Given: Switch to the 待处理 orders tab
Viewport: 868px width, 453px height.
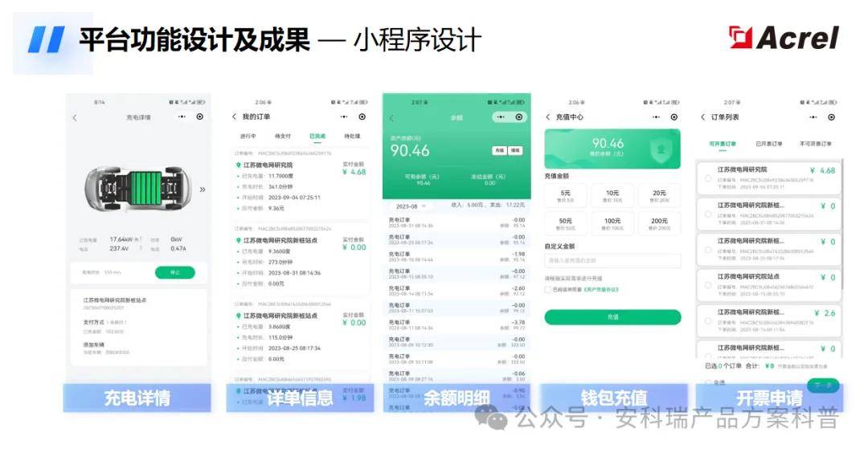Looking at the screenshot, I should (352, 136).
